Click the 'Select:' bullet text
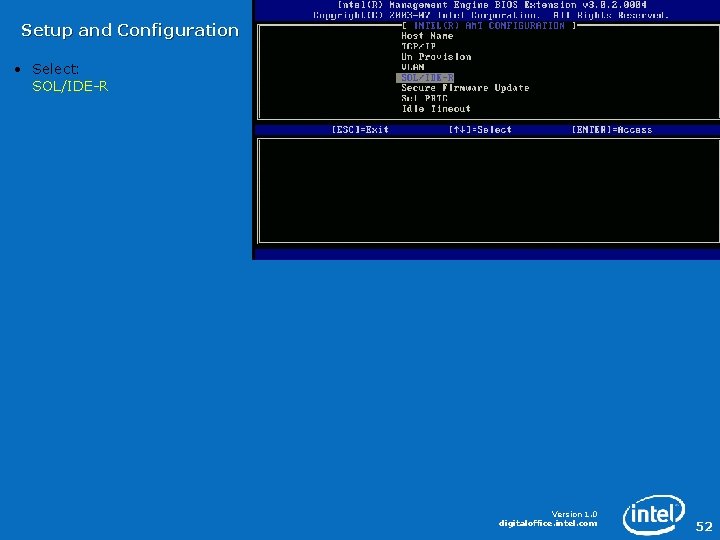The width and height of the screenshot is (720, 540). click(x=56, y=69)
